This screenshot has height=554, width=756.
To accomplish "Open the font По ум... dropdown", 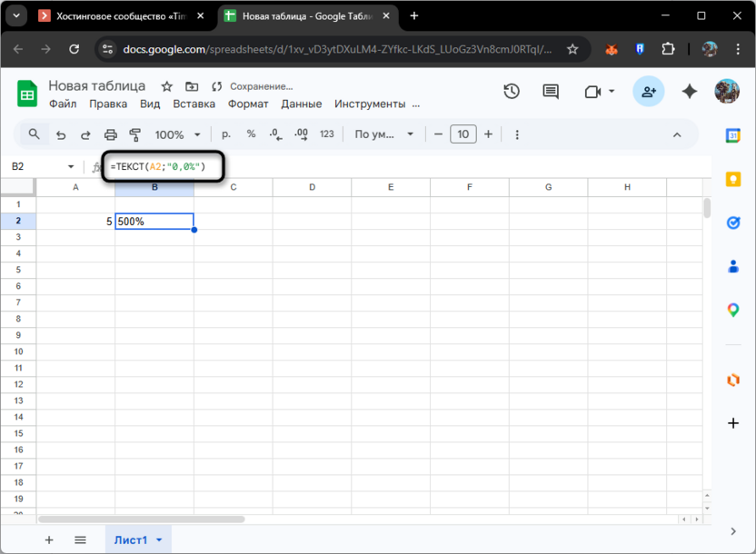I will [383, 134].
